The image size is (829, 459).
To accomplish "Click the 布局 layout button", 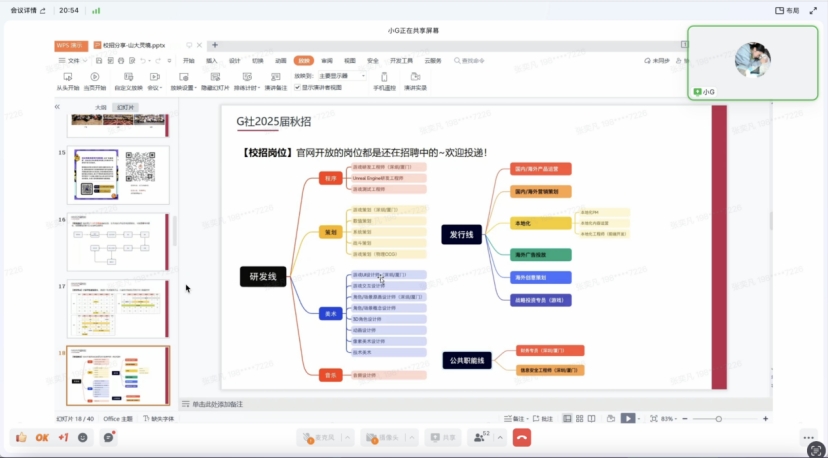I will point(787,10).
